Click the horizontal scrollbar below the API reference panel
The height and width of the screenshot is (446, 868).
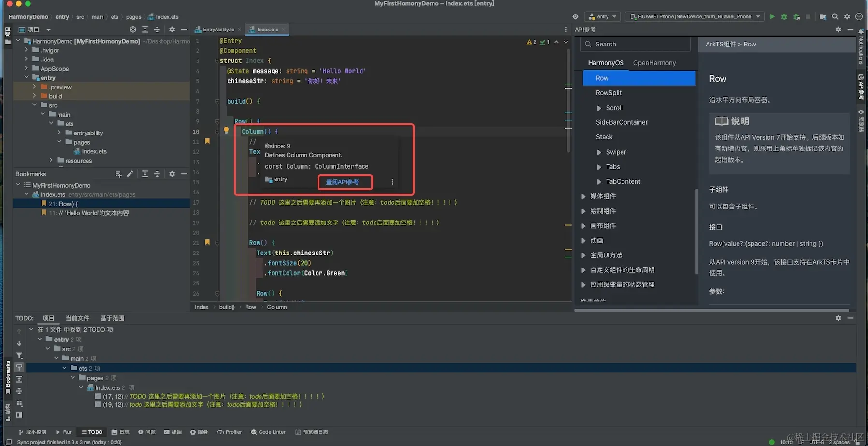click(711, 310)
